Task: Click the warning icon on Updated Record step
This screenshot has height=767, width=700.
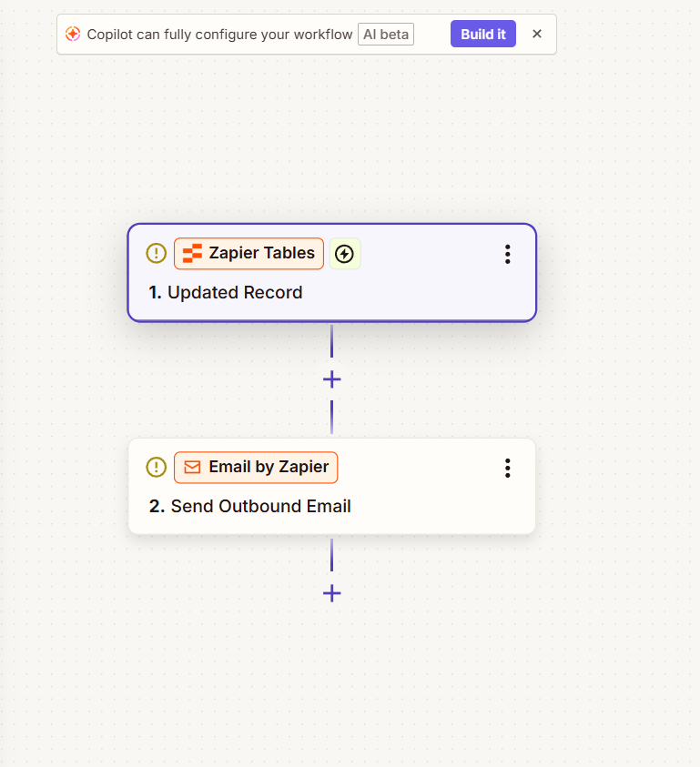Action: point(157,253)
